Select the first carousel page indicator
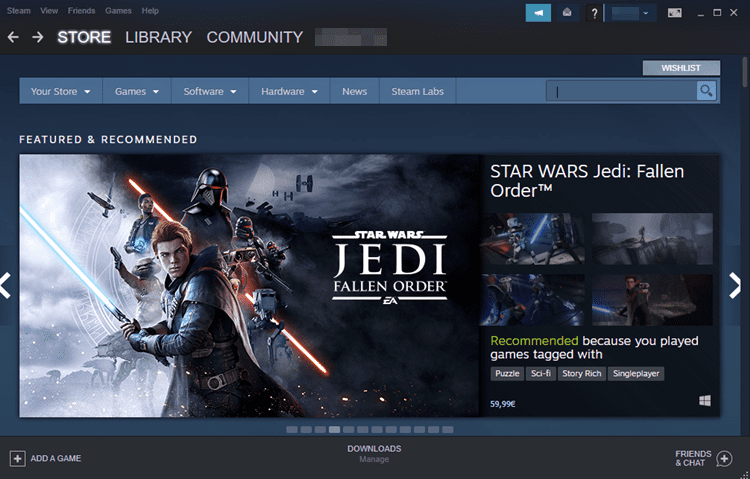Image resolution: width=750 pixels, height=479 pixels. 292,430
